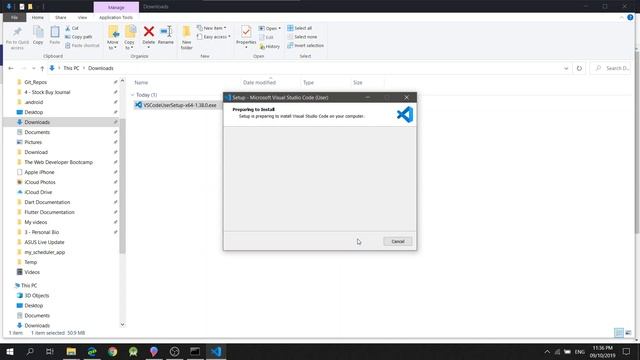Click This PC in address bar
Image resolution: width=640 pixels, height=360 pixels.
pyautogui.click(x=71, y=68)
